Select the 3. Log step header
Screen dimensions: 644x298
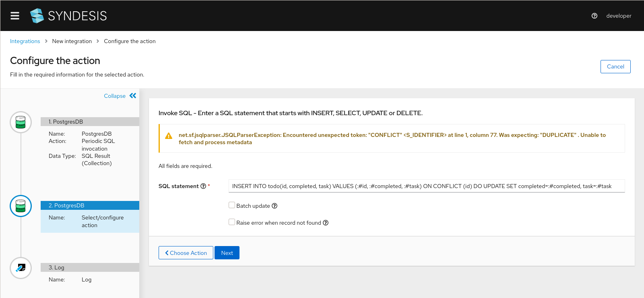click(x=90, y=267)
